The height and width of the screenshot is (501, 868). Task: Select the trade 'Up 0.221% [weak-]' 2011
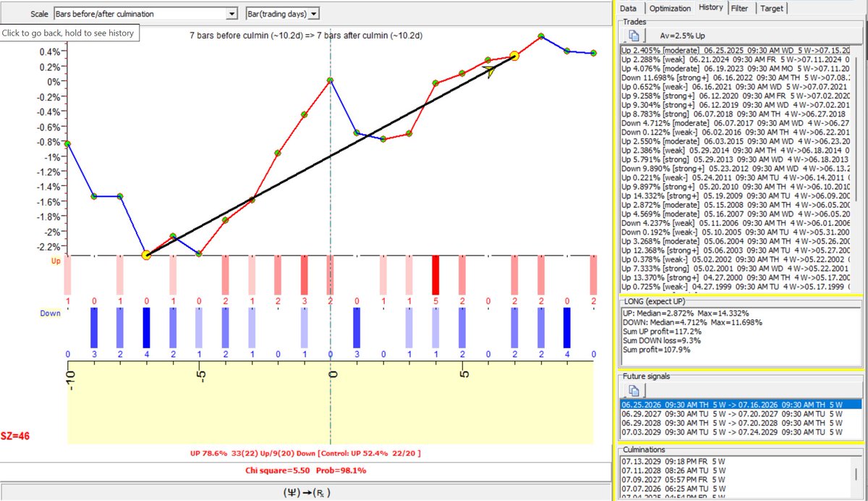click(735, 177)
